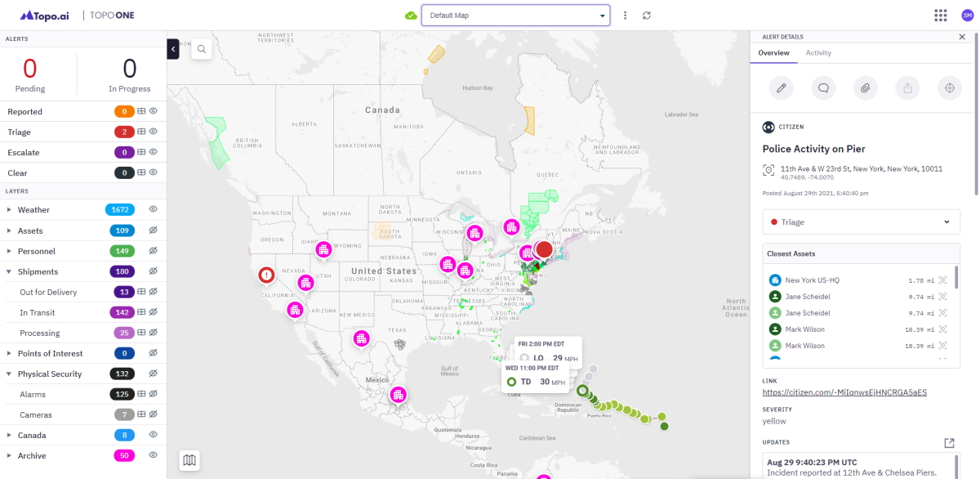Viewport: 980px width, 479px height.
Task: Open the Triage status dropdown
Action: [x=946, y=222]
